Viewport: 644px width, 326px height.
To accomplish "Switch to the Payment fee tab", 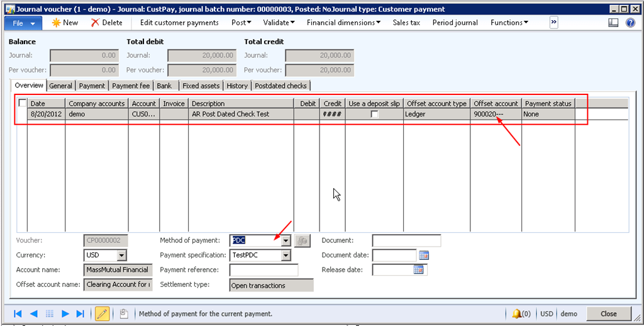I will tap(131, 86).
